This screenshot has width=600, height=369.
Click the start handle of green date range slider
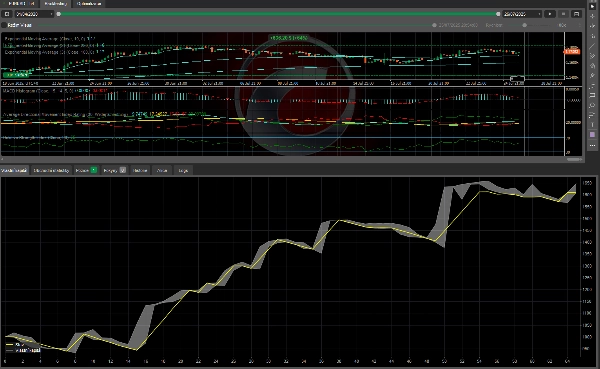[x=59, y=14]
